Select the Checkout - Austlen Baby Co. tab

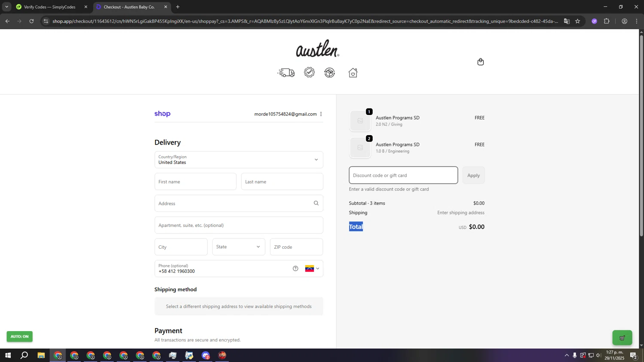(x=129, y=7)
